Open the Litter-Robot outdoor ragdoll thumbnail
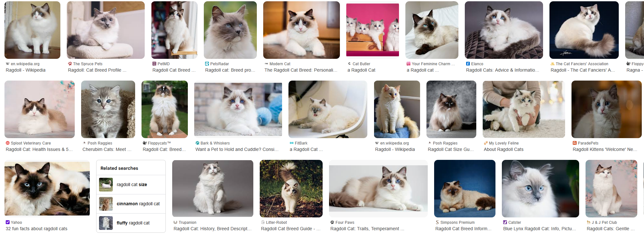The image size is (644, 235). click(x=291, y=189)
